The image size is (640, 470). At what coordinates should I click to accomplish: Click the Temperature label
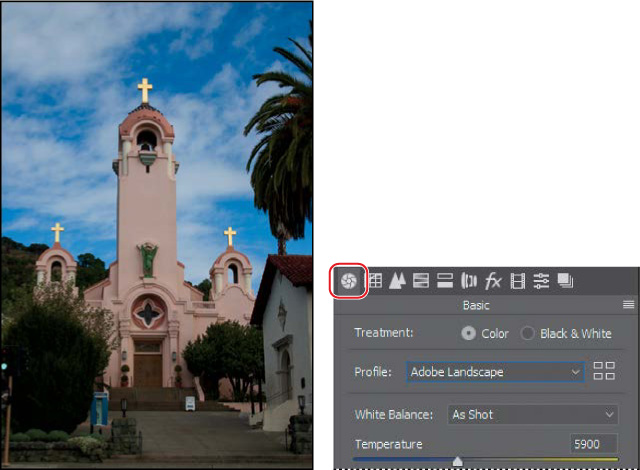coord(389,444)
